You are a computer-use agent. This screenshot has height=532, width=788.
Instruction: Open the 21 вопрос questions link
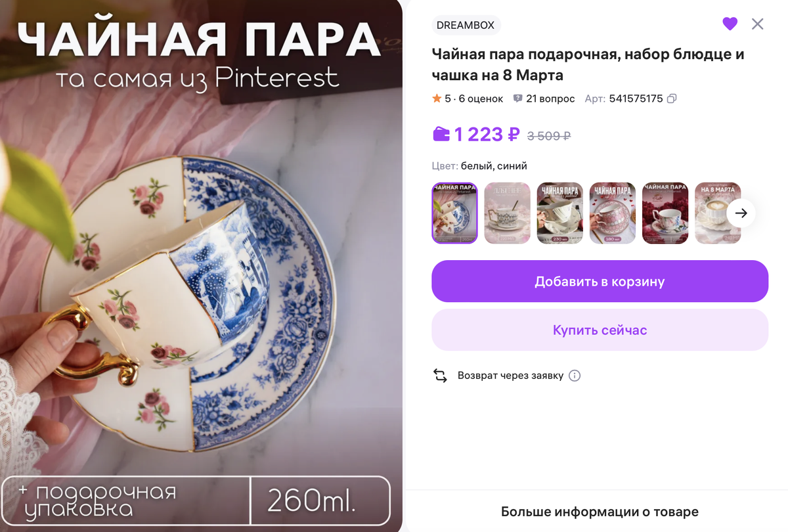(550, 99)
